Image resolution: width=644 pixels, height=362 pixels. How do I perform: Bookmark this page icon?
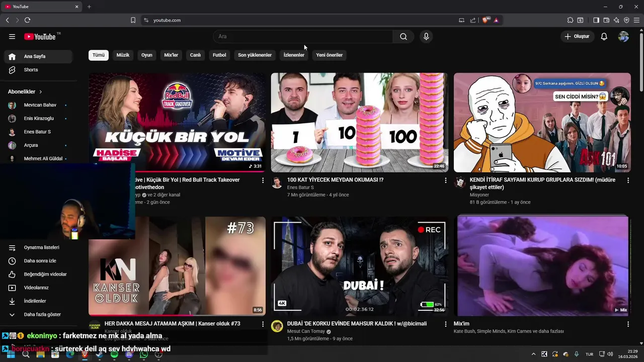click(x=133, y=20)
